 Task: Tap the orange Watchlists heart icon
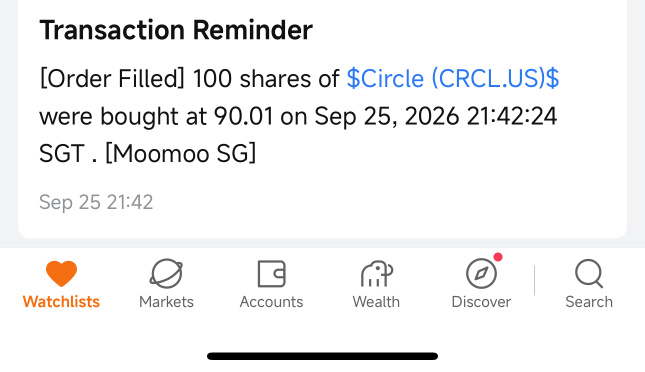point(61,274)
